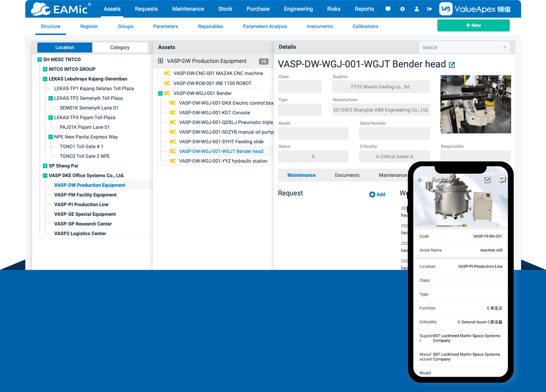Open the messages chat icon in top bar
Screen dimensions: 546x392
[x=388, y=9]
